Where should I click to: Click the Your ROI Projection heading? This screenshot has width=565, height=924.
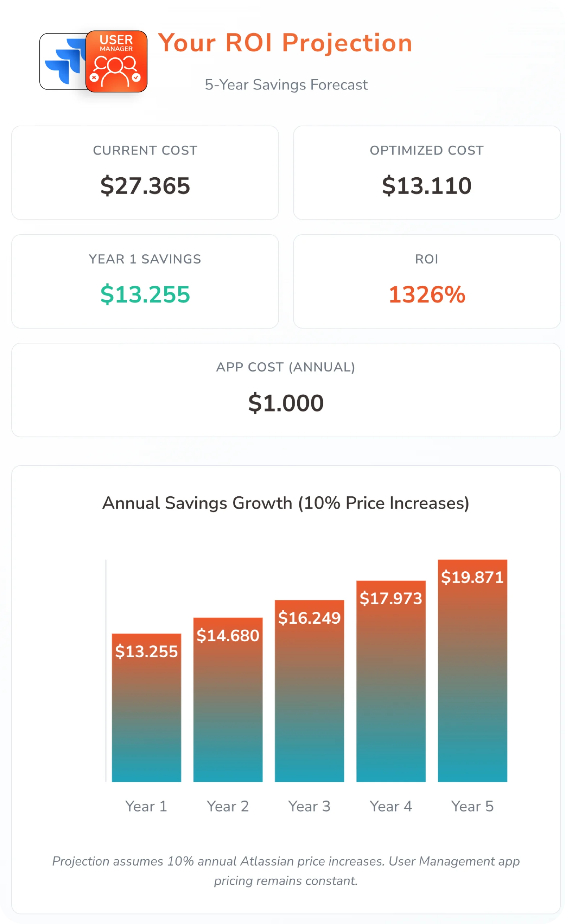click(285, 43)
